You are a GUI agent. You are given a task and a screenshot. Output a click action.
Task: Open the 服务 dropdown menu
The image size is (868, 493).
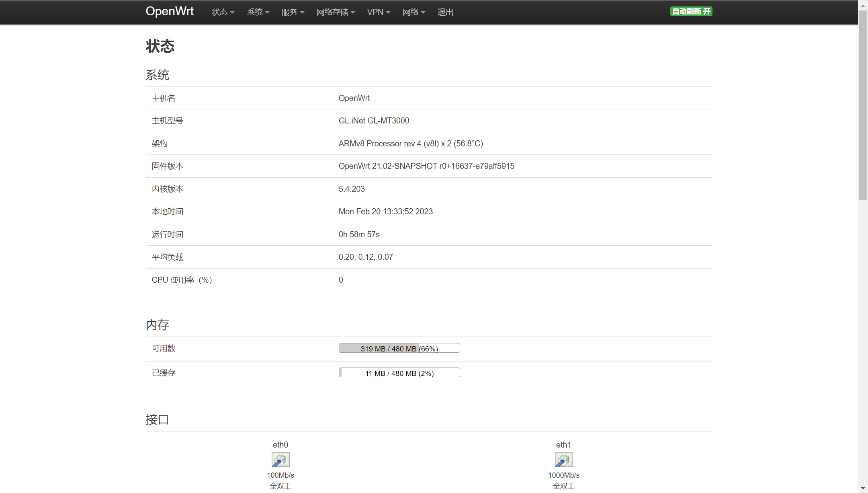[x=293, y=12]
